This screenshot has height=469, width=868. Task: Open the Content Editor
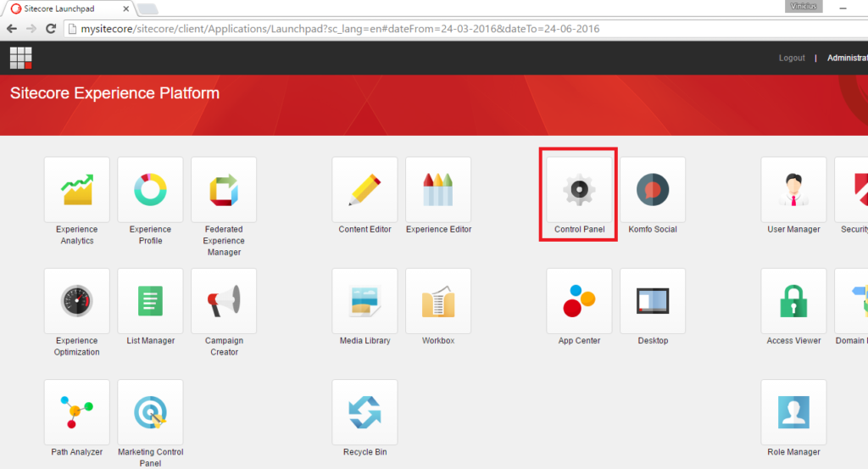click(x=364, y=190)
